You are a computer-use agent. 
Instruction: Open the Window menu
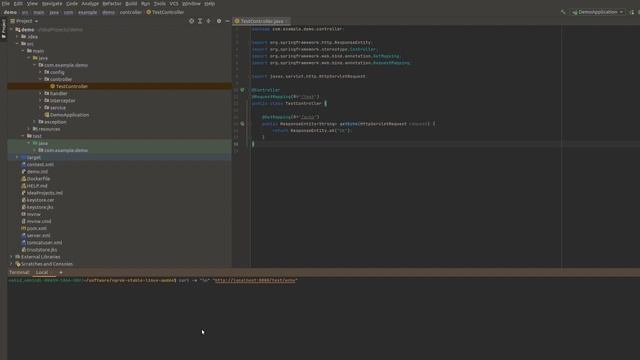(191, 4)
